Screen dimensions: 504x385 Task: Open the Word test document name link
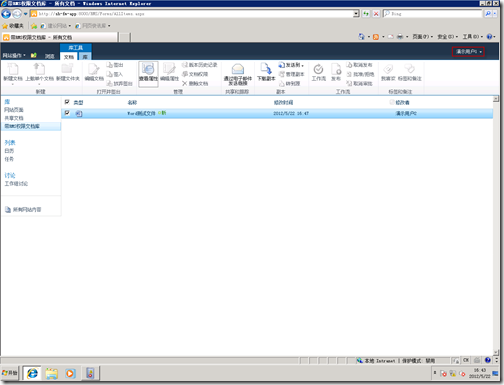(141, 113)
